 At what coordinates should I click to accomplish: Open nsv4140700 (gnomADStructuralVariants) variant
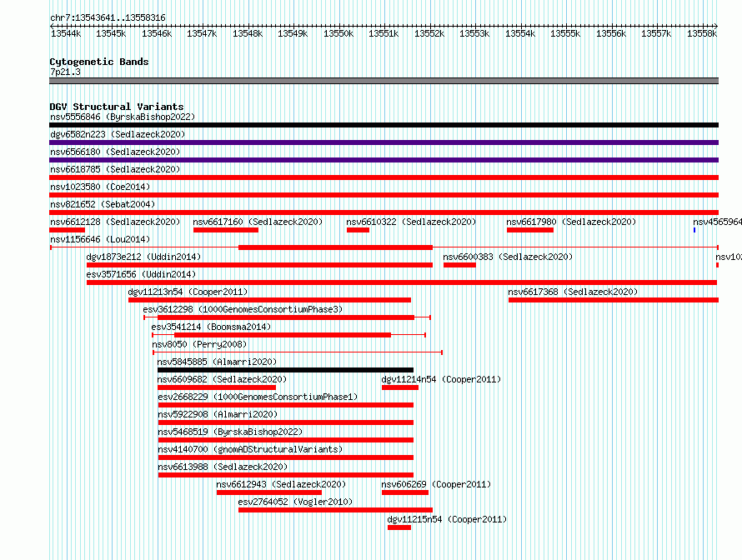click(x=250, y=449)
